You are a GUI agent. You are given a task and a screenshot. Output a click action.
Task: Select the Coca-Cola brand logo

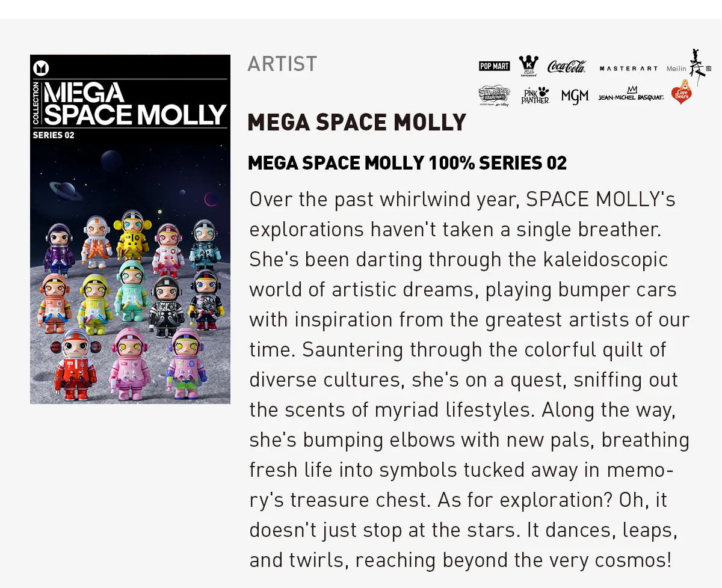pos(566,67)
